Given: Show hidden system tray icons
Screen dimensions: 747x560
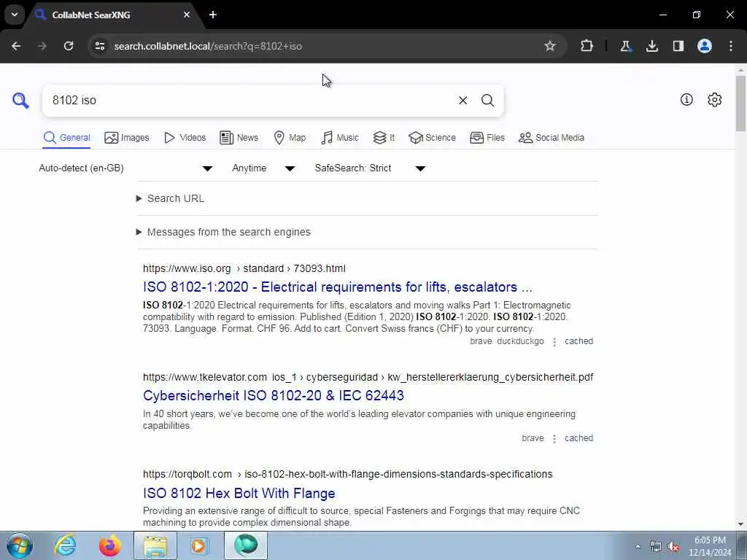Looking at the screenshot, I should pyautogui.click(x=638, y=546).
